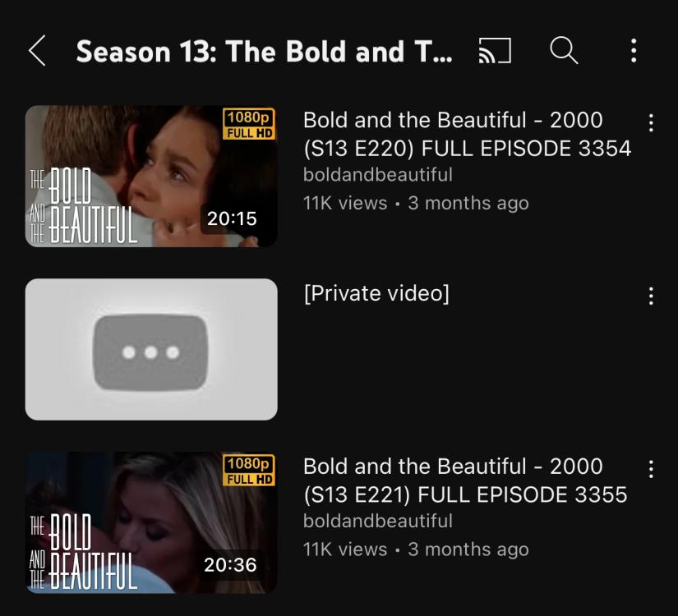Open options for Episode 3355 video
This screenshot has height=616, width=678.
[651, 469]
